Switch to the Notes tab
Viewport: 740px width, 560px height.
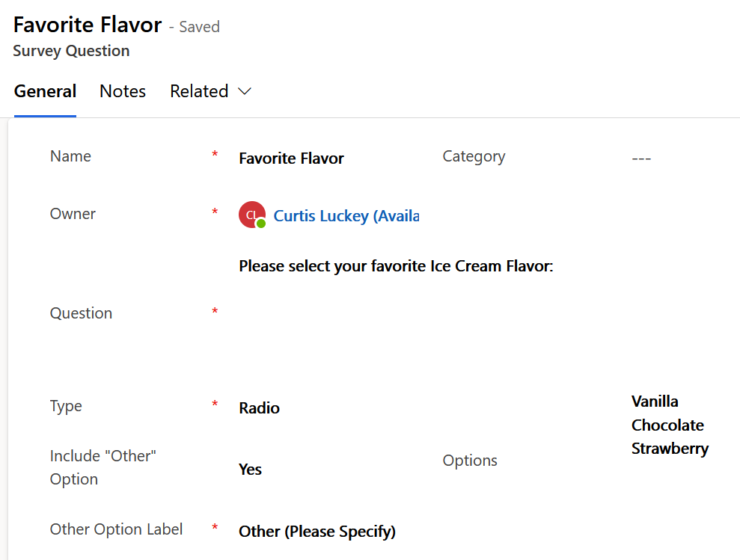123,91
